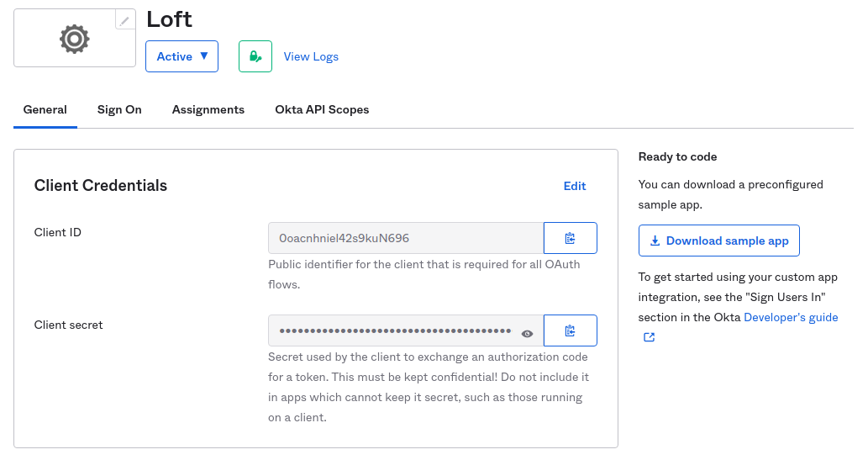868x460 pixels.
Task: Copy the Client ID to clipboard
Action: click(571, 238)
